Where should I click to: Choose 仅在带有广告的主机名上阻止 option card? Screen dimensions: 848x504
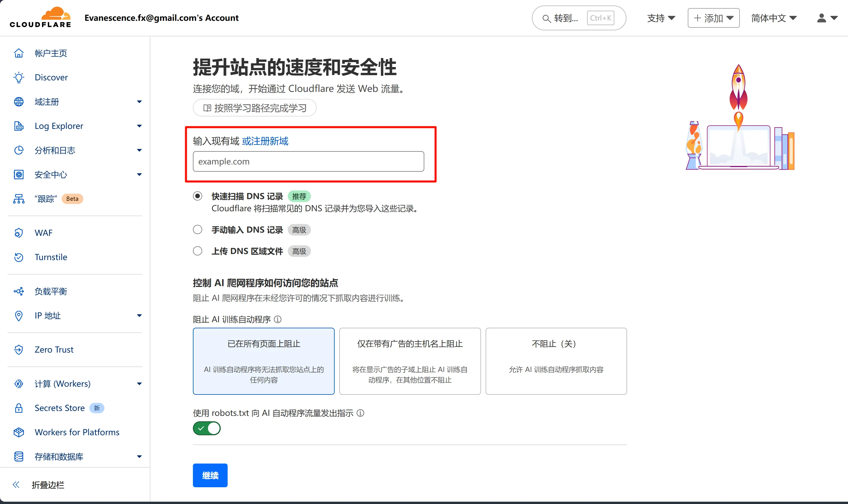[410, 361]
